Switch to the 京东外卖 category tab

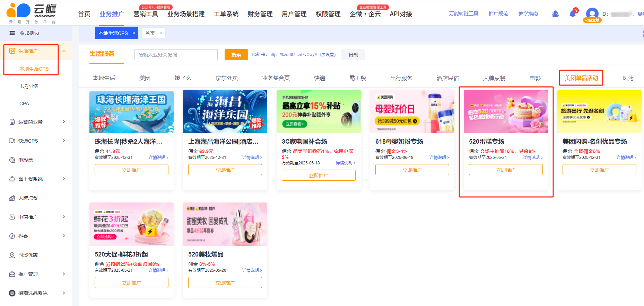point(227,78)
